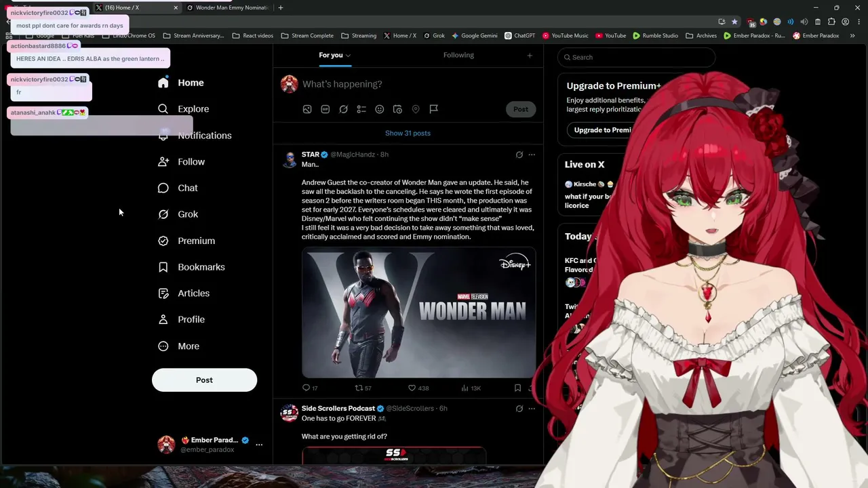Viewport: 868px width, 488px height.
Task: Click the location pin icon in composer
Action: [416, 109]
